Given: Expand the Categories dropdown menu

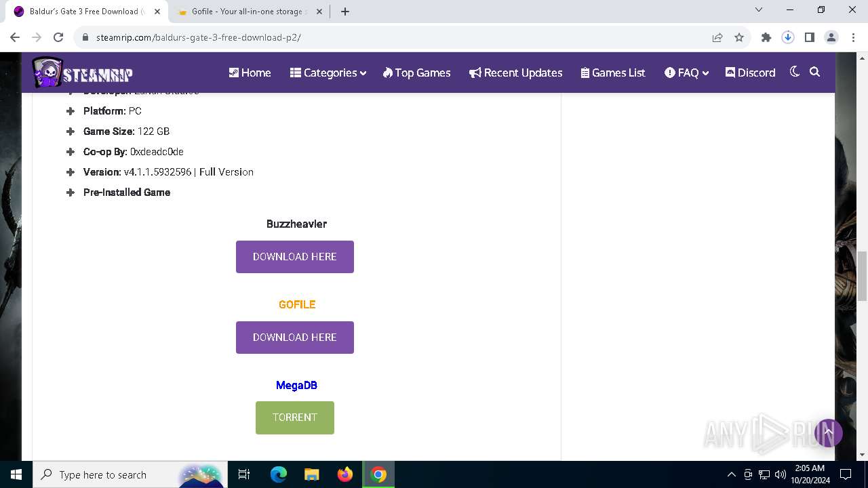Looking at the screenshot, I should [328, 73].
